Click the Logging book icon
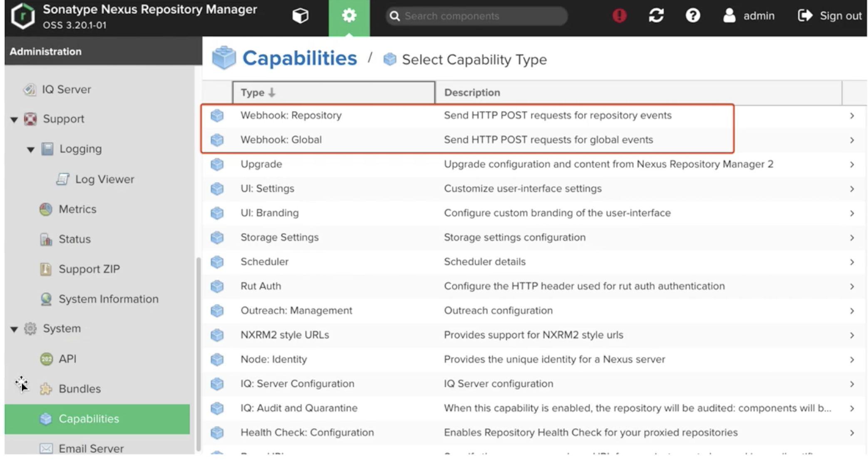This screenshot has height=476, width=868. coord(47,149)
